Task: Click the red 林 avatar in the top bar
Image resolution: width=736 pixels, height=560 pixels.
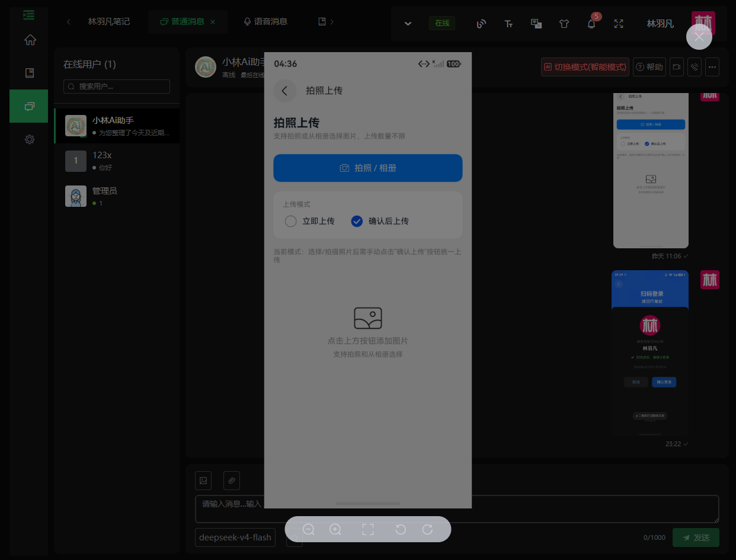Action: click(703, 23)
